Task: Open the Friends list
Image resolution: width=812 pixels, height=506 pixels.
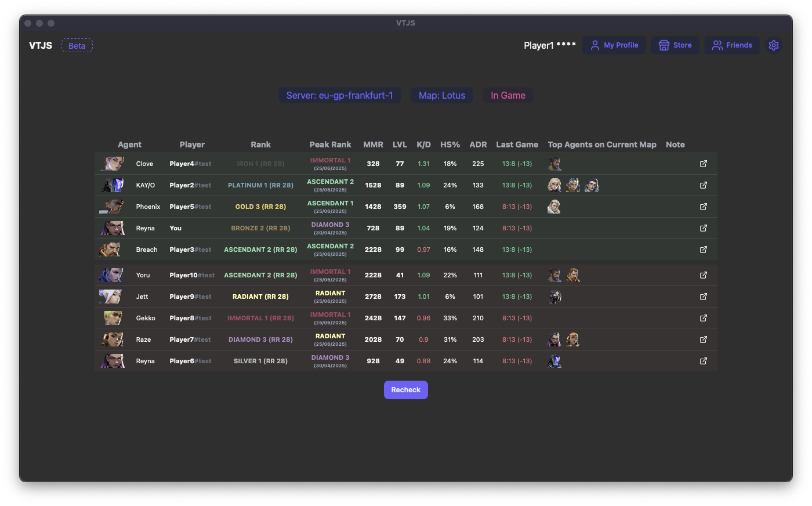Action: [732, 45]
